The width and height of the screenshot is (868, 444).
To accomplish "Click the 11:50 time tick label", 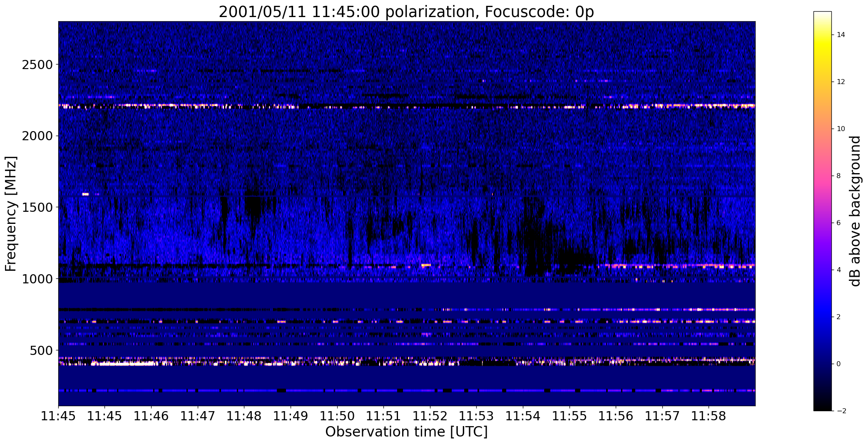I will pos(337,416).
